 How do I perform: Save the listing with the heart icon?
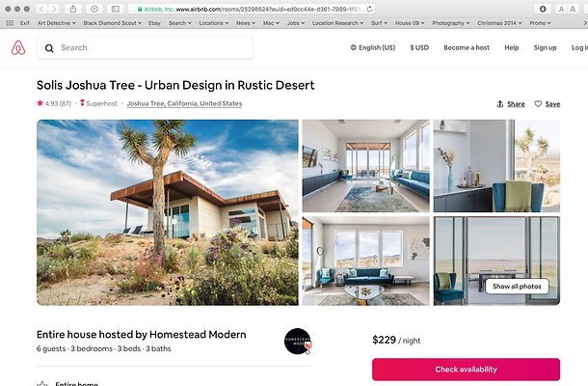[548, 104]
